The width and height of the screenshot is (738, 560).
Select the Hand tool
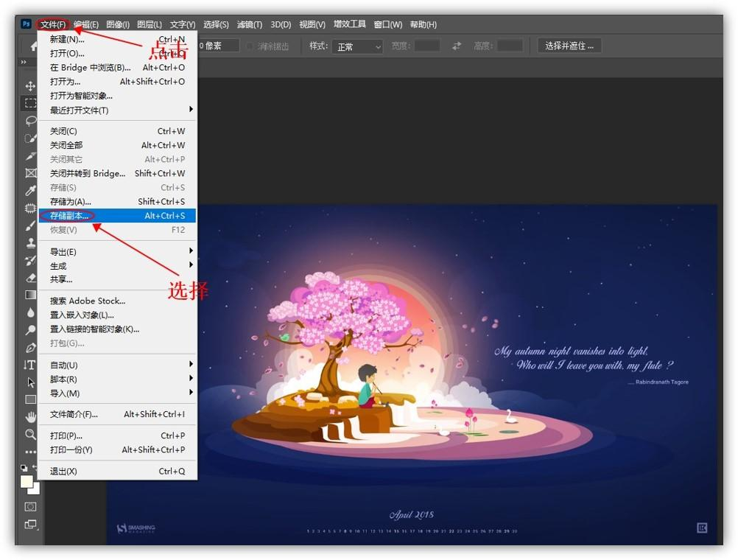pos(31,417)
